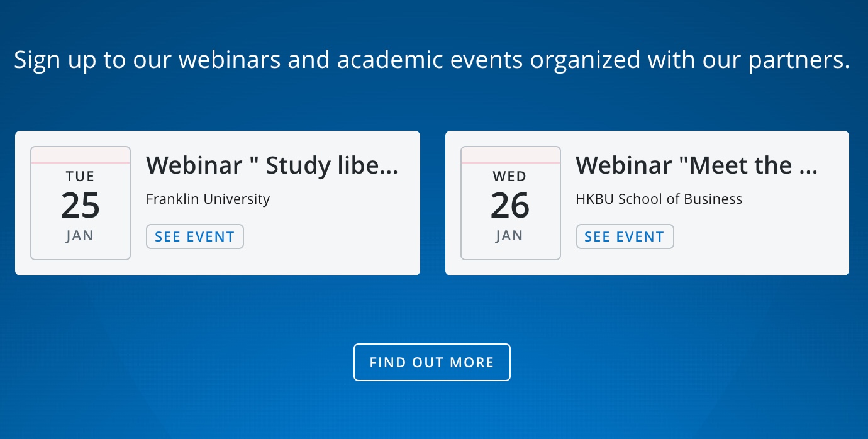Image resolution: width=868 pixels, height=439 pixels.
Task: Click JAN under the number 25
Action: click(x=80, y=236)
